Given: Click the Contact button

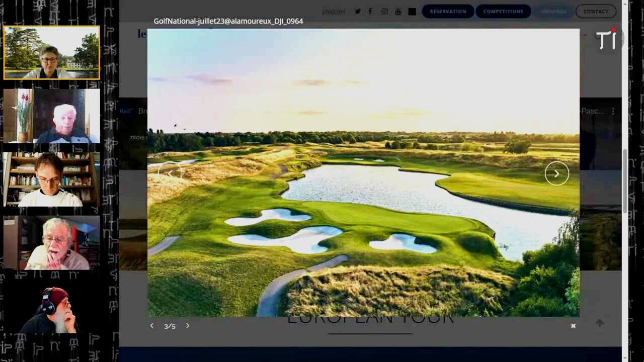Looking at the screenshot, I should 596,12.
